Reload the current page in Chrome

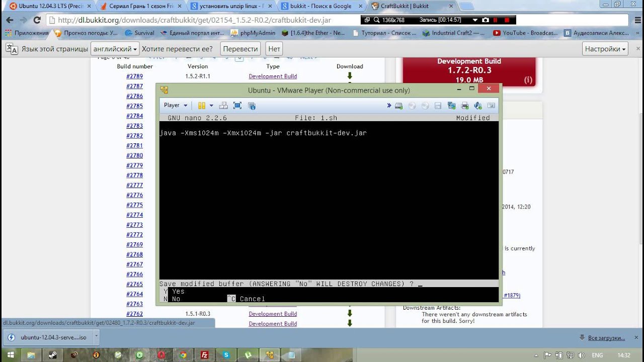pos(37,20)
